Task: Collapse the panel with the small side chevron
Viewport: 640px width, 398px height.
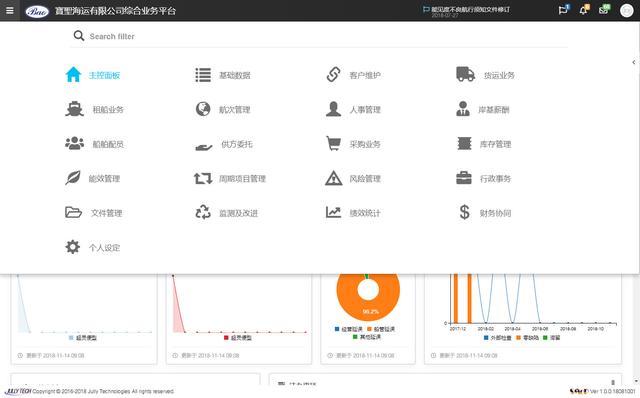Action: click(633, 62)
